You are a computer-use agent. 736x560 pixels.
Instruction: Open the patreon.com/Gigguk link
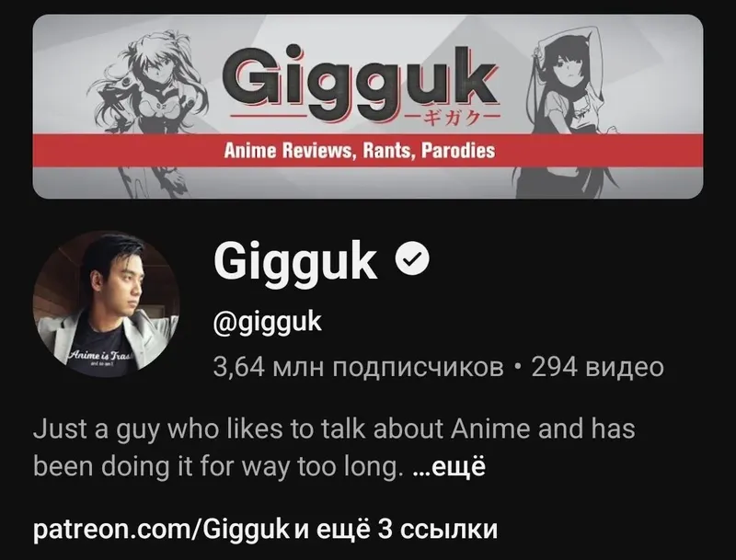(161, 529)
